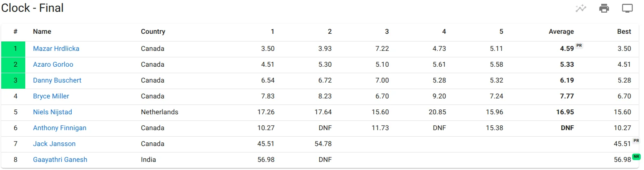Click the NR badge beside 56.98
This screenshot has width=644, height=170.
pyautogui.click(x=636, y=157)
